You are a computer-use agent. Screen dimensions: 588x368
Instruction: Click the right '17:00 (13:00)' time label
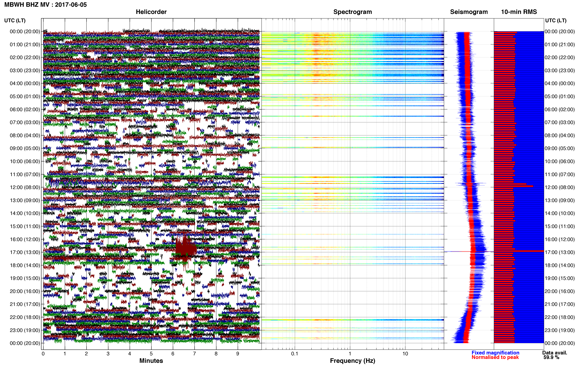(x=560, y=252)
